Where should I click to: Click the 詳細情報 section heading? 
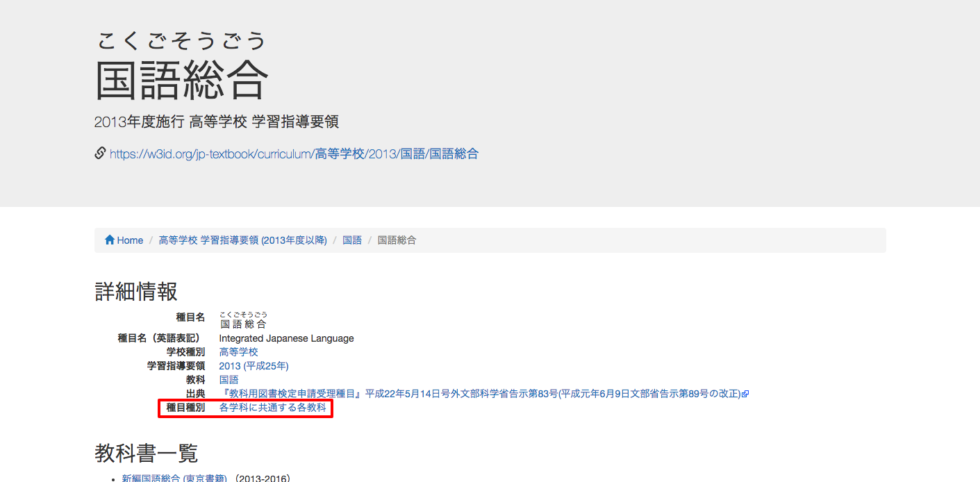coord(135,292)
